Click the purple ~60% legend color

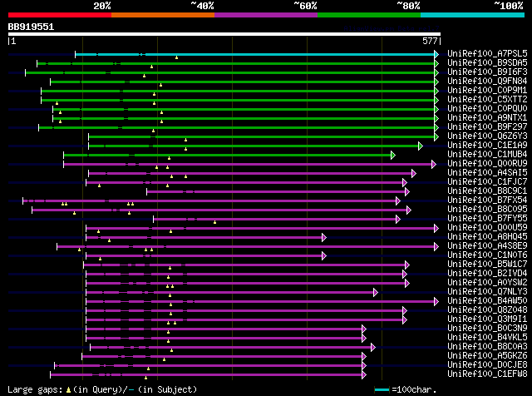(x=266, y=15)
